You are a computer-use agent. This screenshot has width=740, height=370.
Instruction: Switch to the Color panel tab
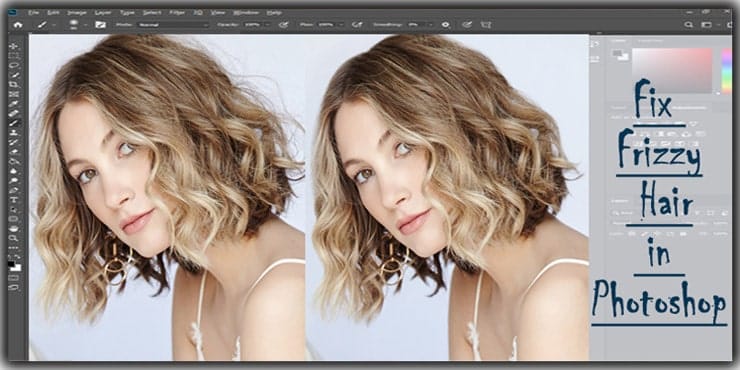618,41
